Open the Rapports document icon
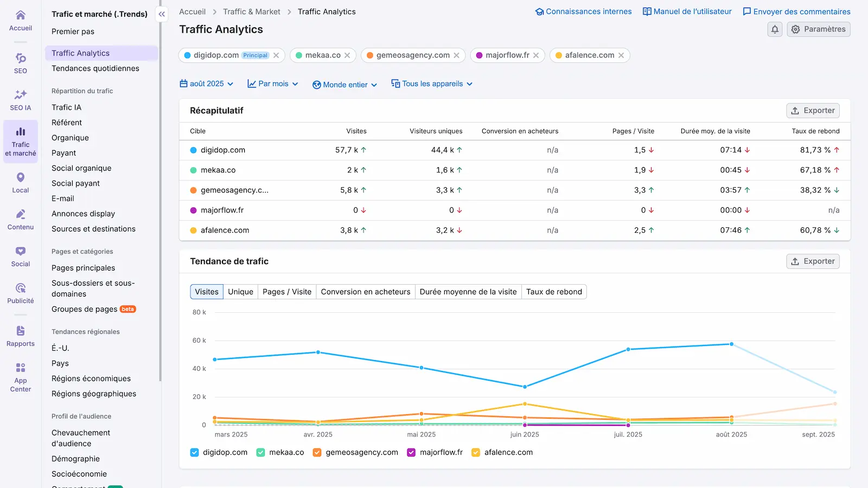 coord(21,331)
